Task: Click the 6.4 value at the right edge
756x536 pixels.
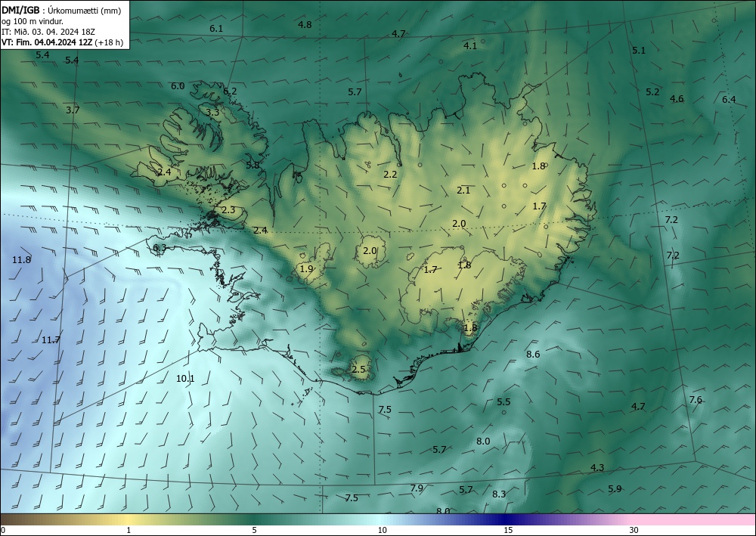Action: click(x=729, y=99)
